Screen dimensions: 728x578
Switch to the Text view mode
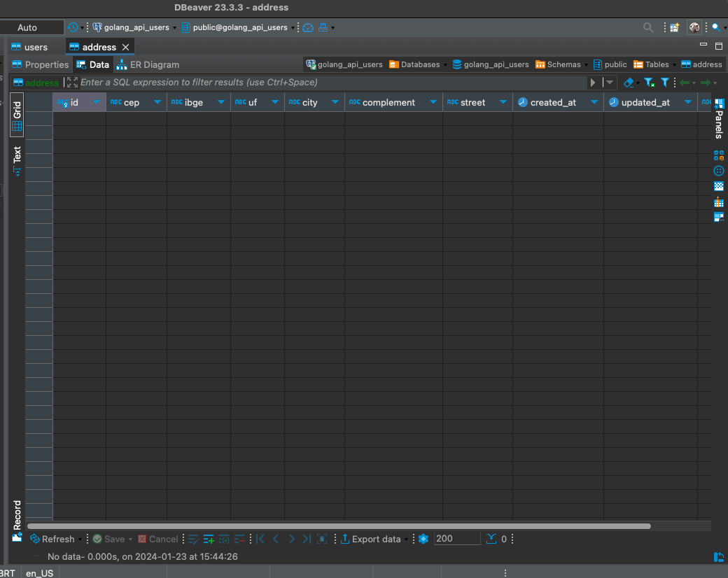click(17, 161)
